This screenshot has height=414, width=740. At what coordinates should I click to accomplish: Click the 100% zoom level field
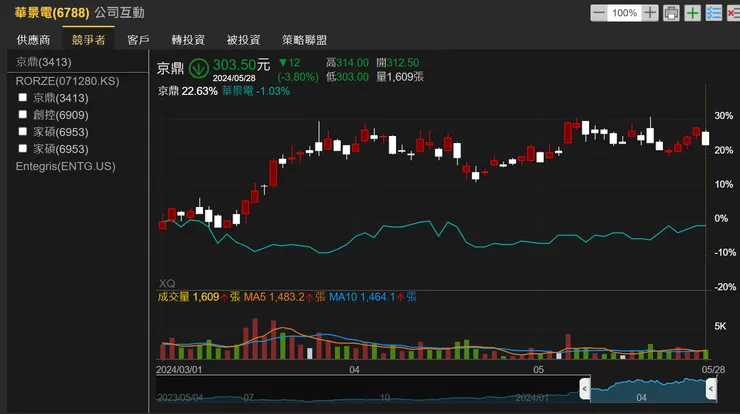624,13
